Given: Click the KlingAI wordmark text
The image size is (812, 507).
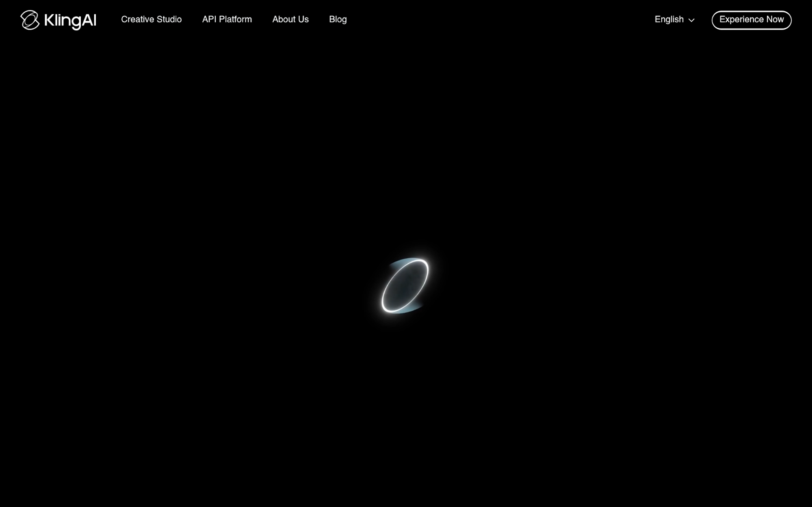Looking at the screenshot, I should point(70,20).
